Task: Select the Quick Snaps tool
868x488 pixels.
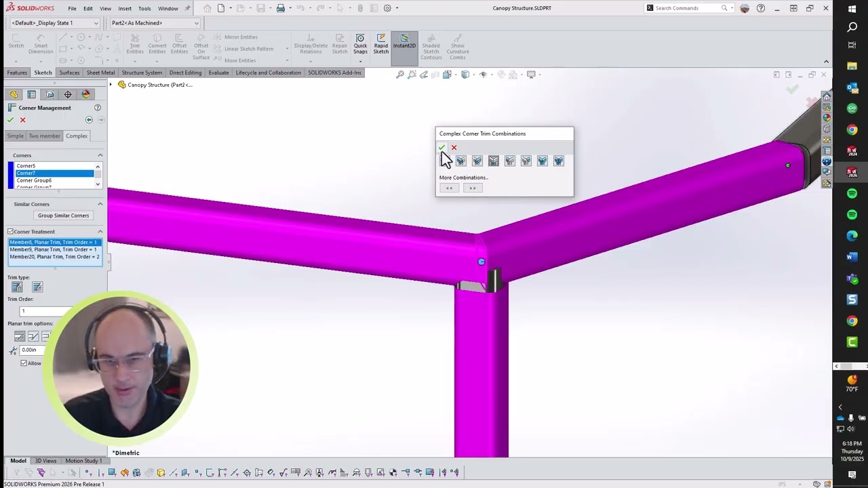Action: pyautogui.click(x=360, y=45)
